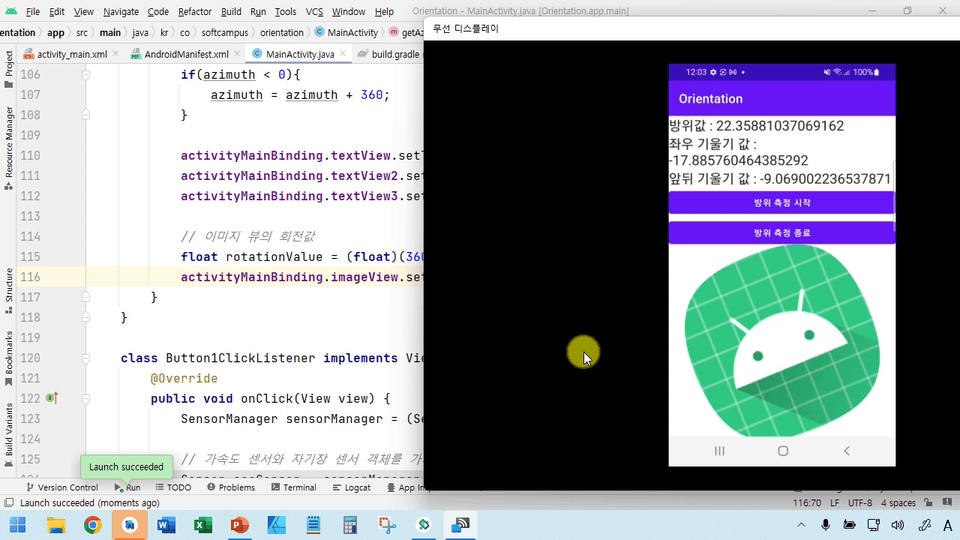Switch to Android Studio taskbar icon

click(x=129, y=525)
